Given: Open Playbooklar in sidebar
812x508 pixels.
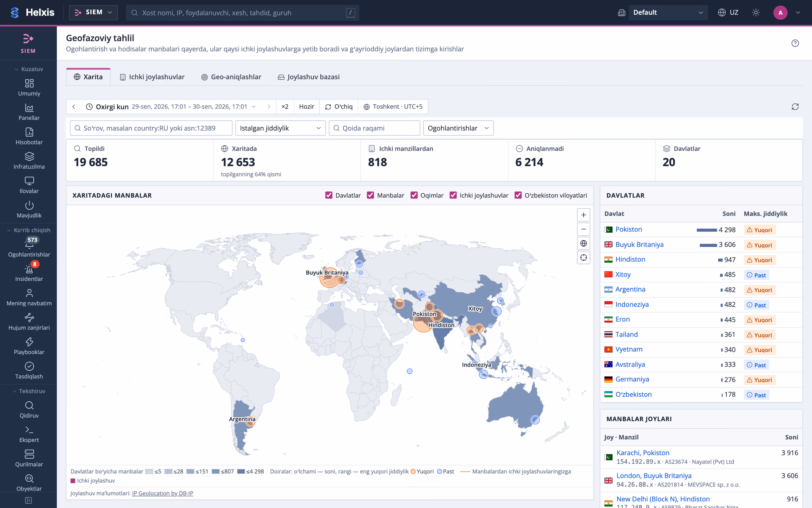Looking at the screenshot, I should click(x=29, y=346).
